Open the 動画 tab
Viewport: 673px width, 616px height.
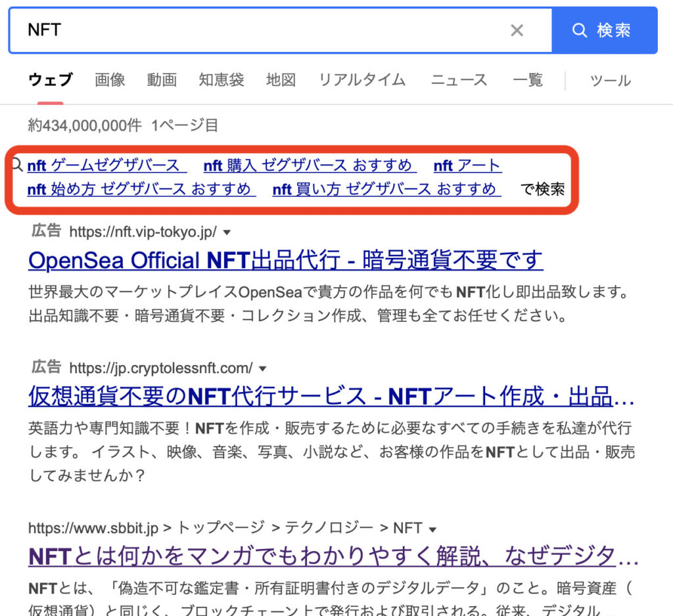pyautogui.click(x=162, y=80)
